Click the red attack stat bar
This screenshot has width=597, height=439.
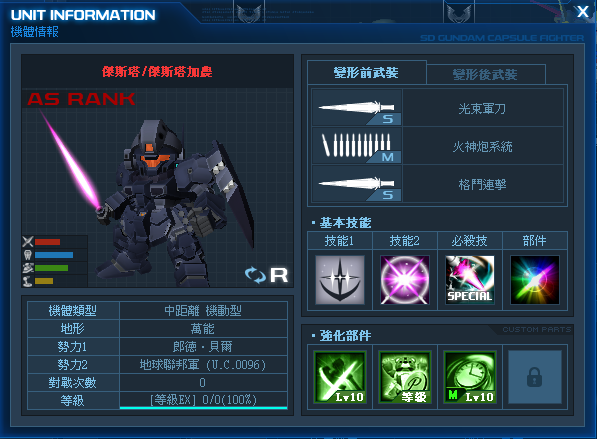(x=48, y=242)
